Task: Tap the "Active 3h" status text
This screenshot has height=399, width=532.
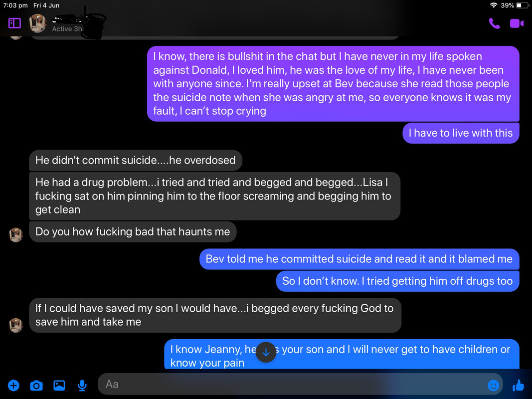Action: pyautogui.click(x=67, y=29)
